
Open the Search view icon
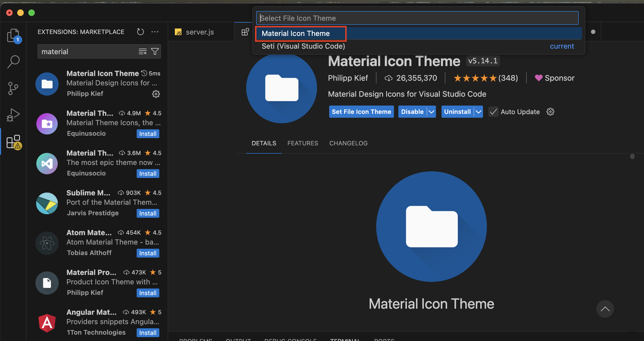(13, 62)
